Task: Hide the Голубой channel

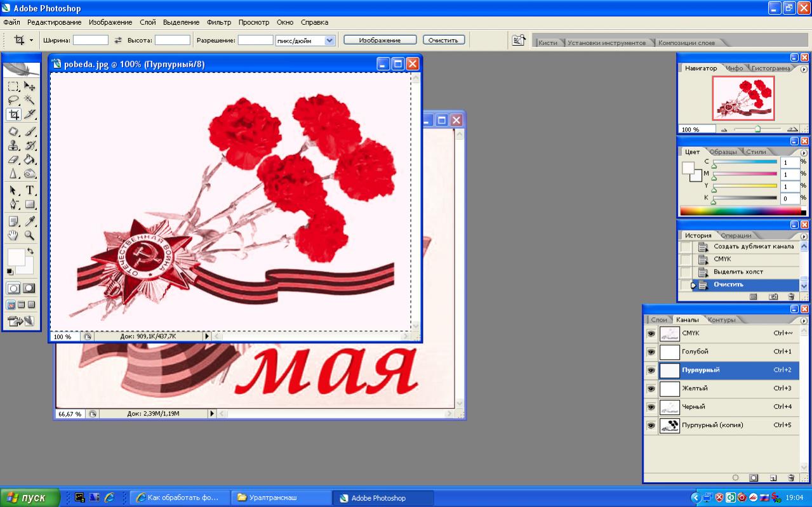Action: [651, 352]
